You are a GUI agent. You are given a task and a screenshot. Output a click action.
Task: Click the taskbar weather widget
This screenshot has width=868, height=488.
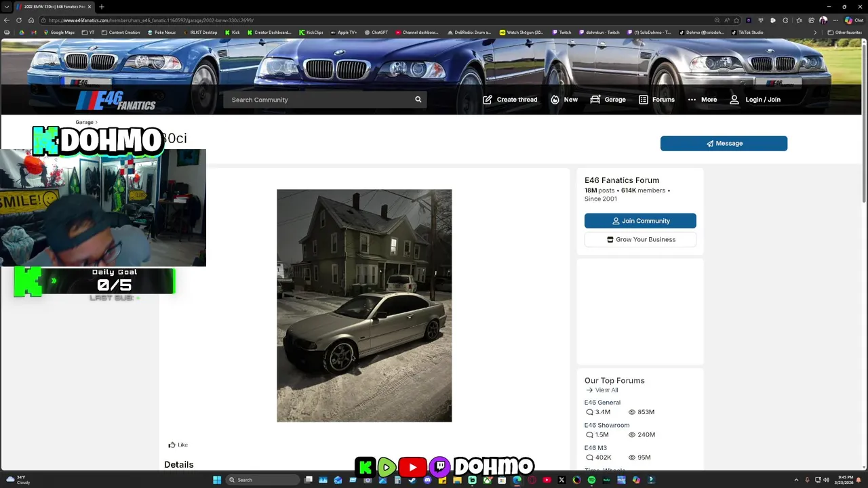point(18,480)
